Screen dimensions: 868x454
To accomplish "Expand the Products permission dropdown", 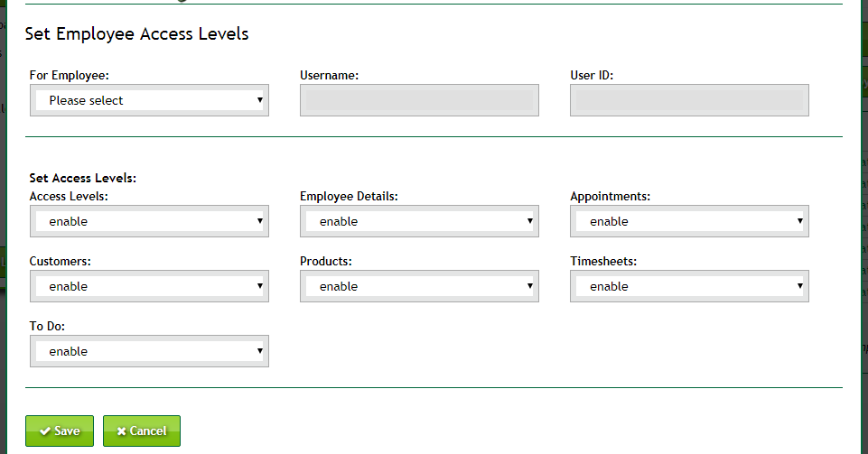I will pos(419,286).
